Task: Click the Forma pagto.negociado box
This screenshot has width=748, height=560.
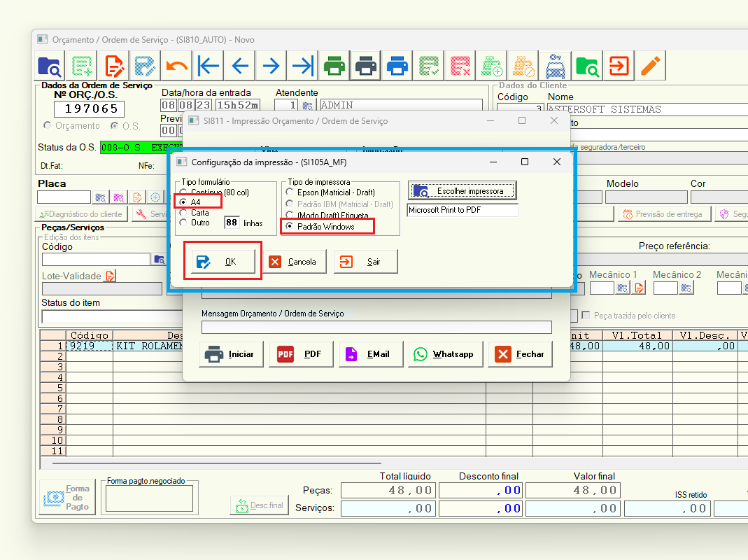Action: point(149,498)
